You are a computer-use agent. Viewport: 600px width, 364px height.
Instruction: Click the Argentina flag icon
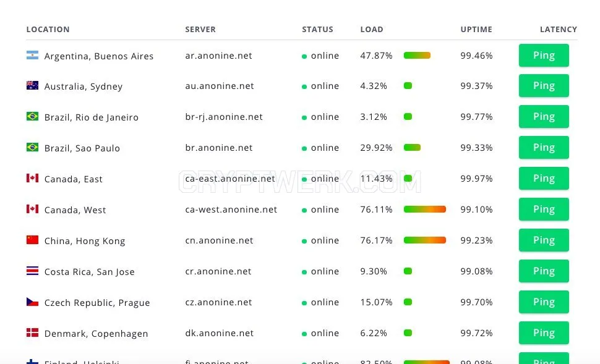[33, 55]
